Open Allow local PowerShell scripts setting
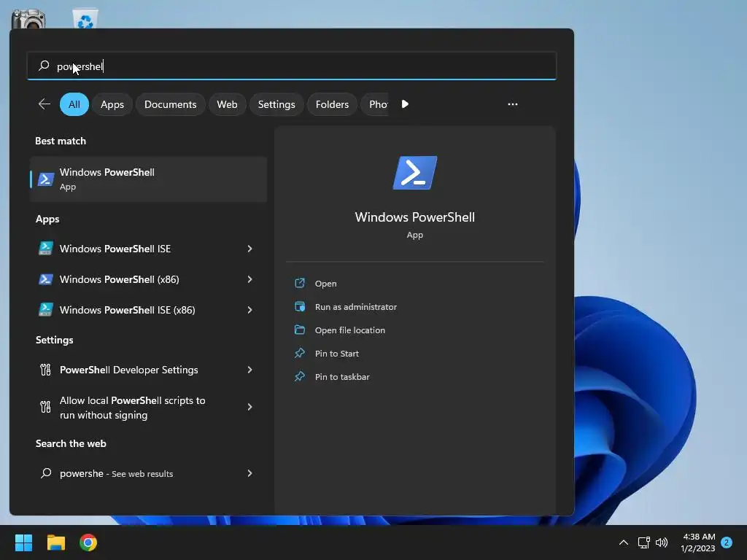 click(148, 407)
